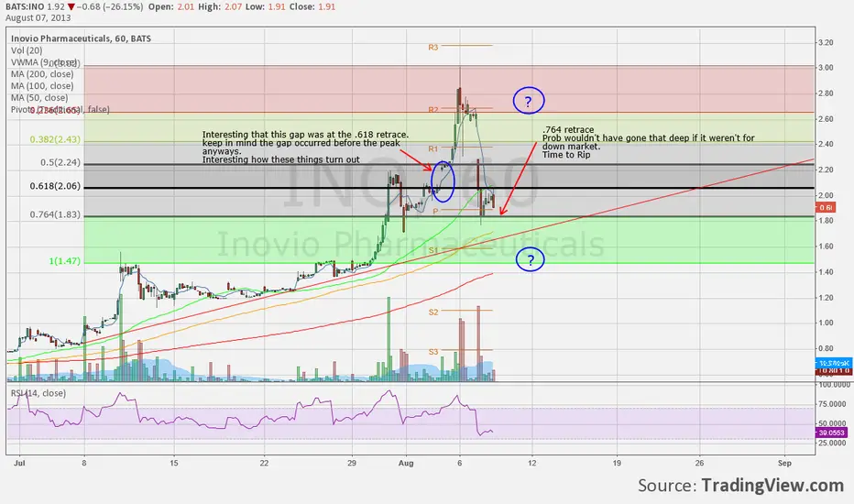
Task: Click the 'Interesting that this gap' annotation text
Action: point(305,148)
